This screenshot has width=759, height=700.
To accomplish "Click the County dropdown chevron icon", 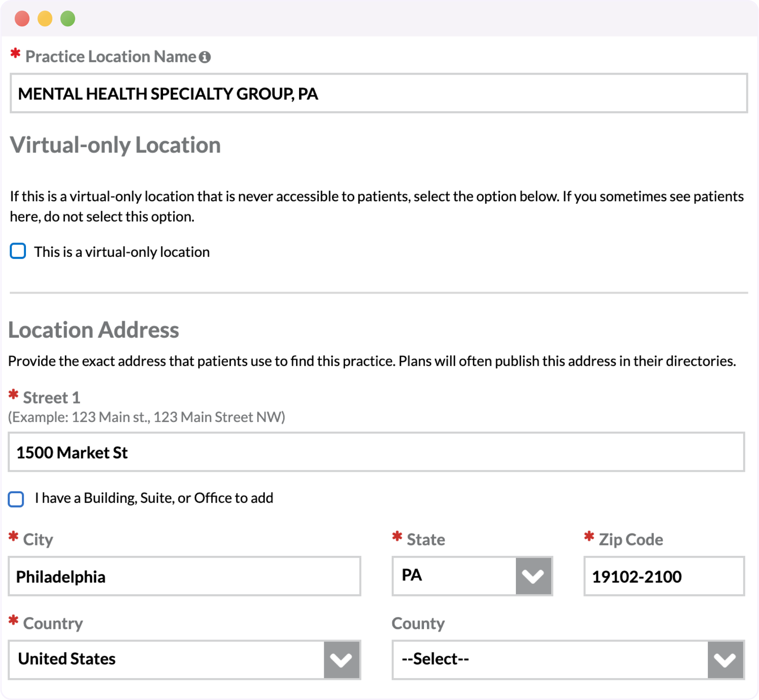I will pos(725,660).
